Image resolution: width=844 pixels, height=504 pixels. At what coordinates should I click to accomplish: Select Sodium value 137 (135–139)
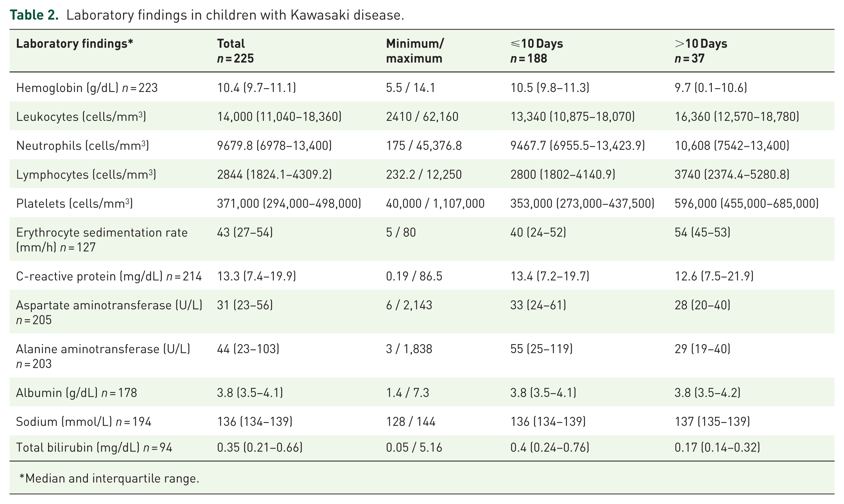pos(712,422)
